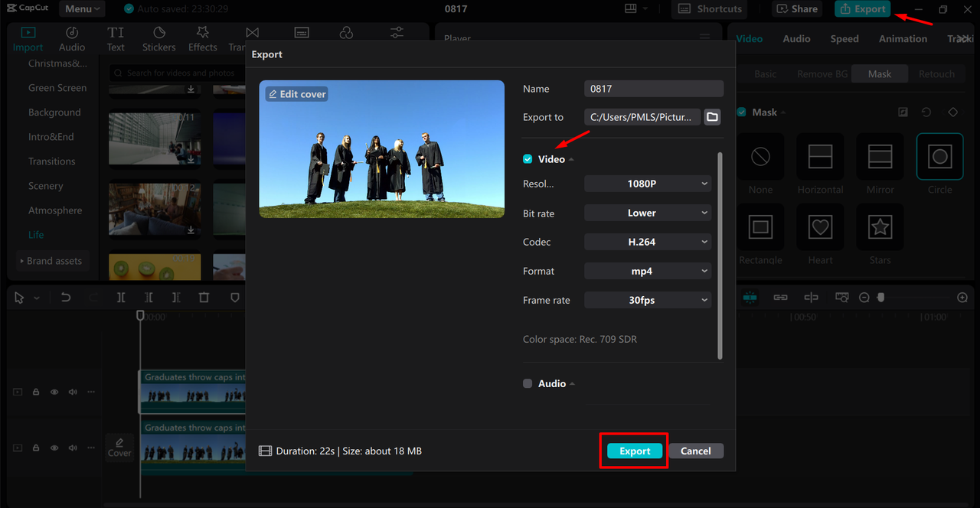Click the preview axis icon
This screenshot has width=980, height=508.
(811, 298)
